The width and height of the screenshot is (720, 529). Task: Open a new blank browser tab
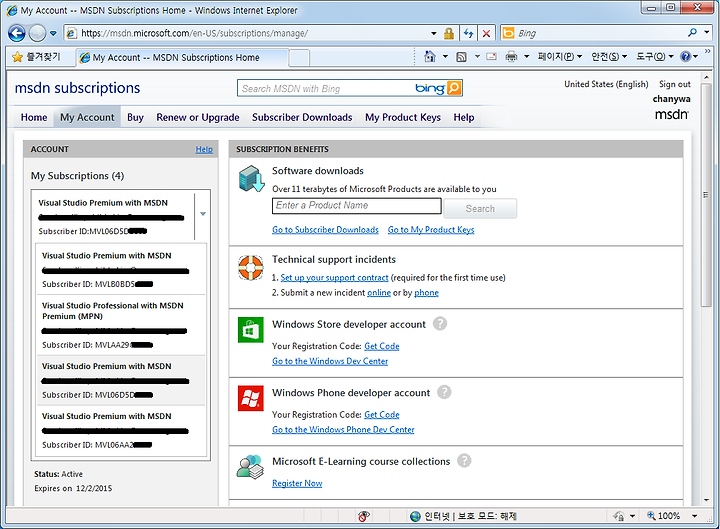pos(299,58)
